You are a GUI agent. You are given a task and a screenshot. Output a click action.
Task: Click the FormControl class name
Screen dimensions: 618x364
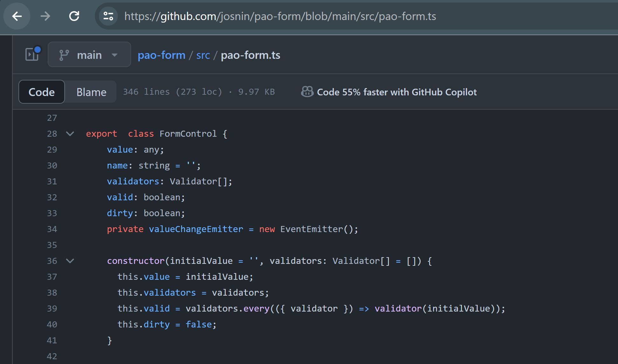(x=188, y=134)
